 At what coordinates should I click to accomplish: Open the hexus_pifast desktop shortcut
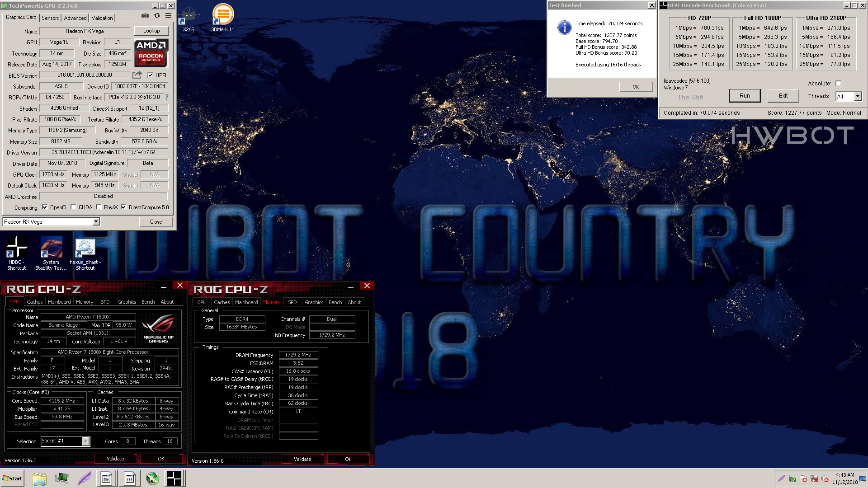(85, 254)
